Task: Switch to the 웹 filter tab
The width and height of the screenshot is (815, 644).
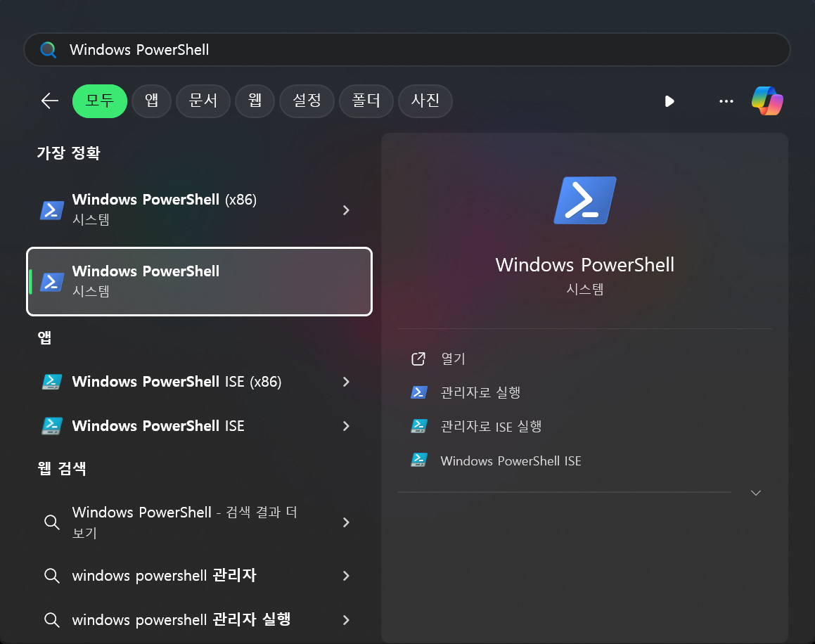Action: (255, 101)
